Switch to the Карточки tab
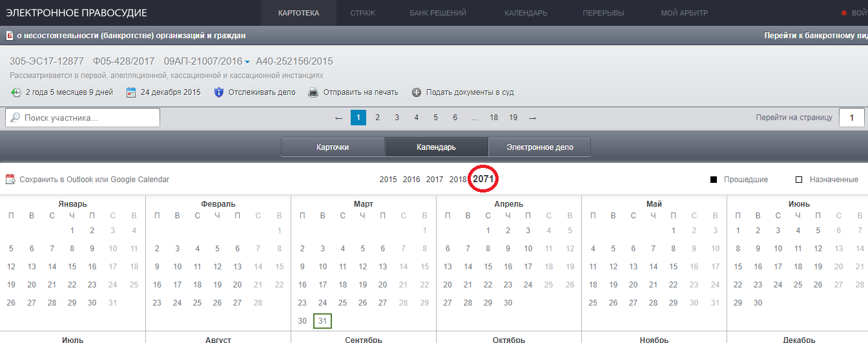The height and width of the screenshot is (343, 868). tap(333, 147)
